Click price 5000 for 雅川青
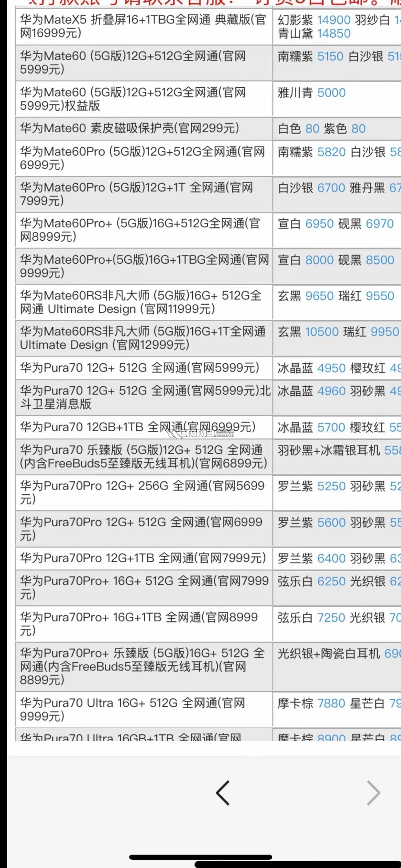 tap(332, 93)
